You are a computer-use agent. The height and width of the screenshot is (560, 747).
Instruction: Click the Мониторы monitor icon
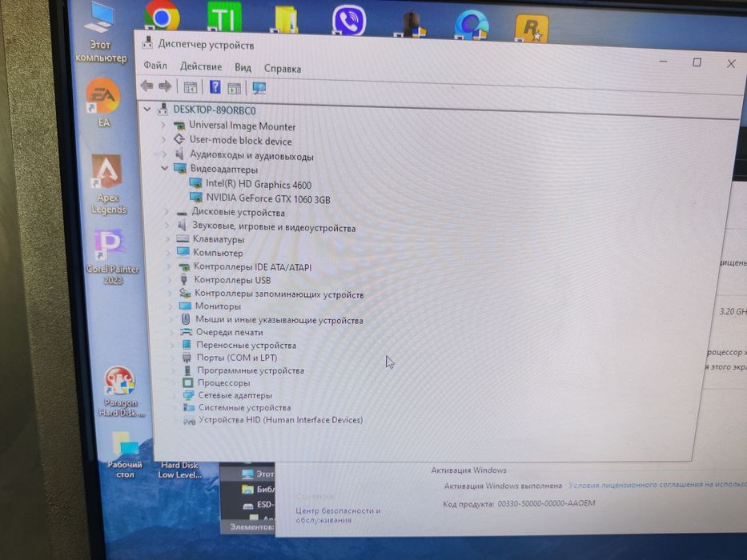185,306
